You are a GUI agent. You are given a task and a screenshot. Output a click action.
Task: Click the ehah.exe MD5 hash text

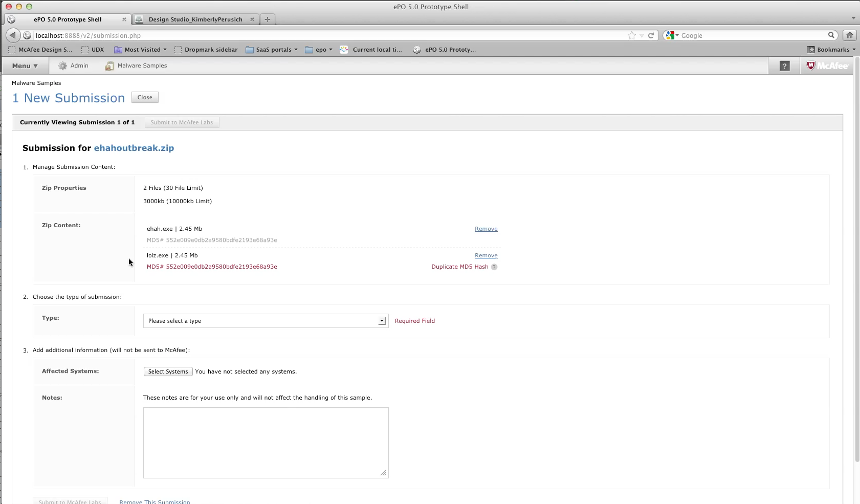[212, 240]
